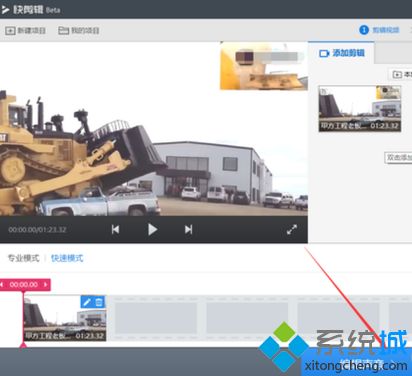The image size is (412, 376).
Task: Open the gray tab beside 添加剪辑
Action: (393, 53)
